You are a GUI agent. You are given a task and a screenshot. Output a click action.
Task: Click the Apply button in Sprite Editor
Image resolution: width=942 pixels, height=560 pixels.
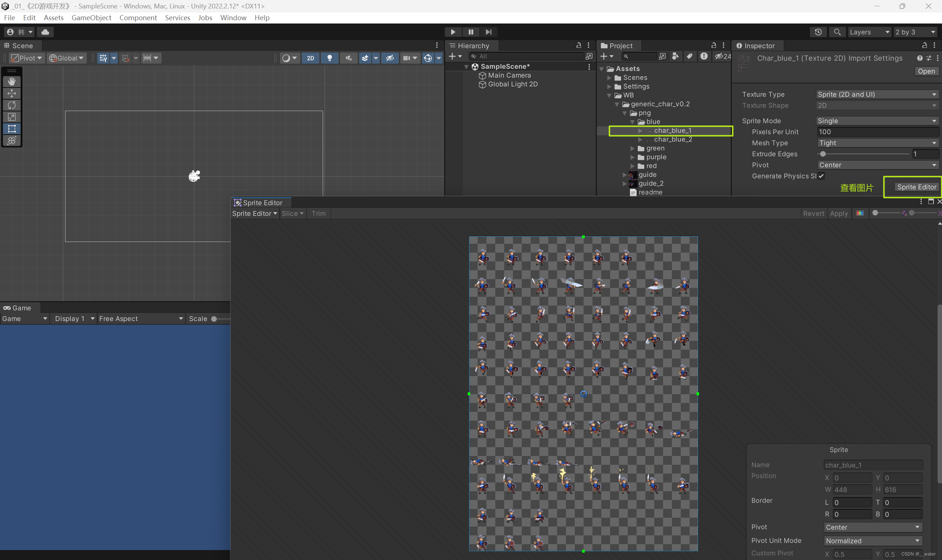coord(839,213)
